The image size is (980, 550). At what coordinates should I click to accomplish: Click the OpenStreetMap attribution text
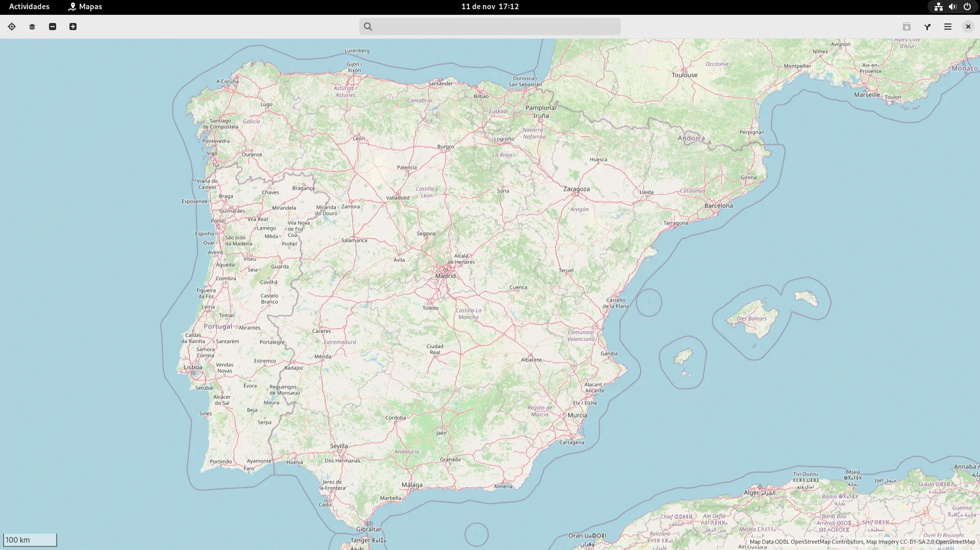(862, 542)
